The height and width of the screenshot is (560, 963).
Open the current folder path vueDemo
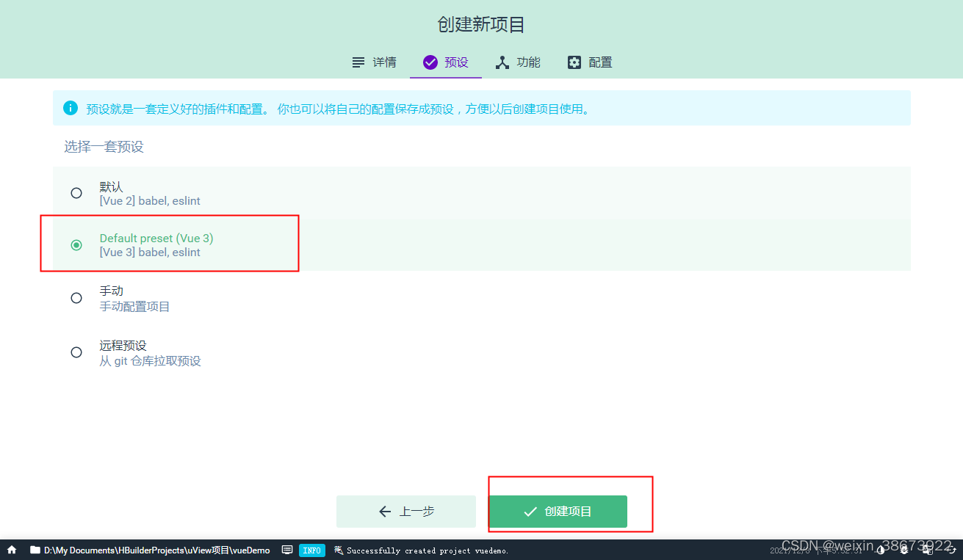pyautogui.click(x=150, y=550)
